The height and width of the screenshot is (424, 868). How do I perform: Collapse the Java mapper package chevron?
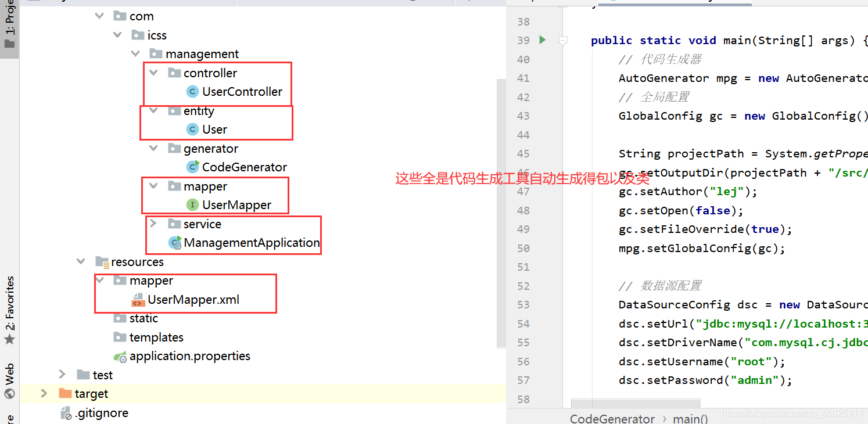(x=153, y=186)
